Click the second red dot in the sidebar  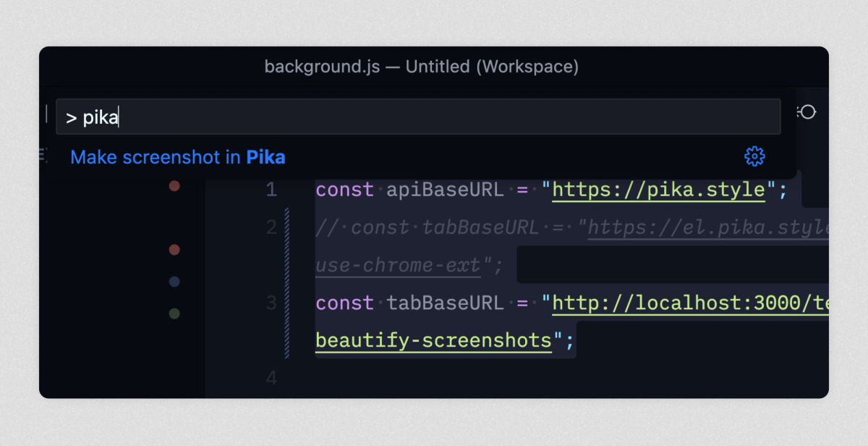(174, 250)
